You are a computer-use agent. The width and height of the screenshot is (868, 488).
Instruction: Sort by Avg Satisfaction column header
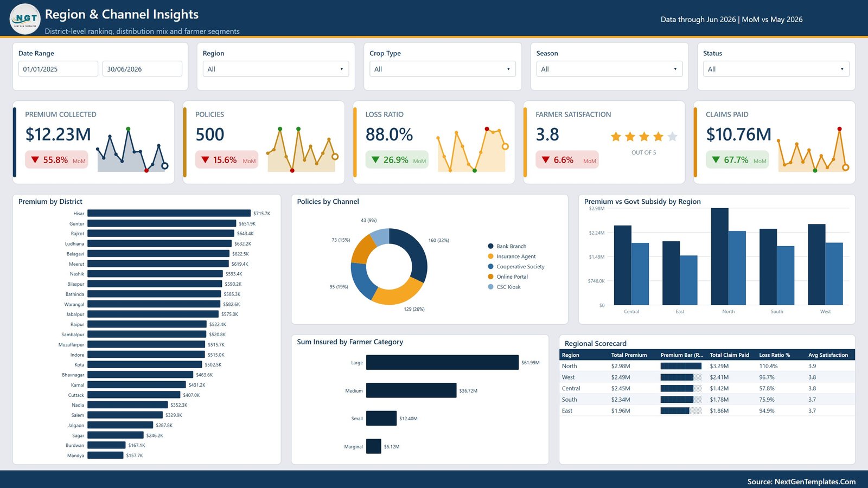click(828, 355)
